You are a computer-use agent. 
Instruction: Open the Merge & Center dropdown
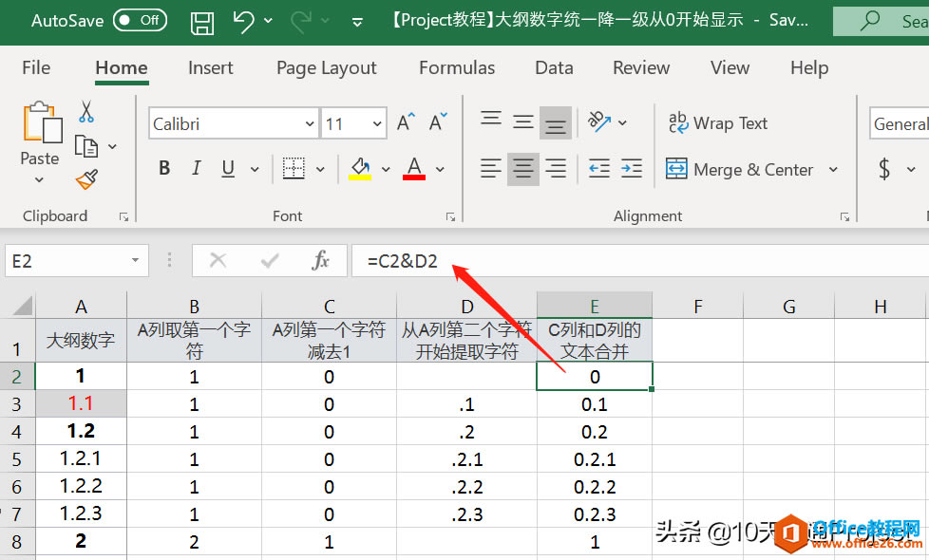tap(833, 169)
